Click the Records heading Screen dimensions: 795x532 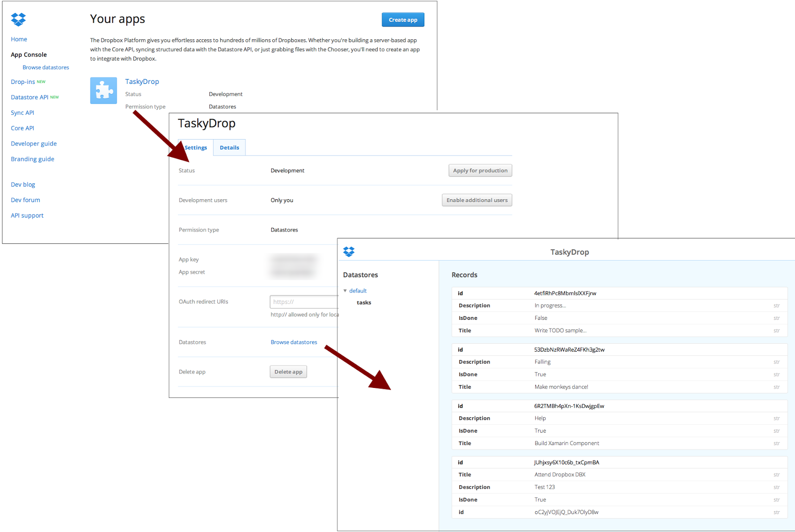pyautogui.click(x=464, y=275)
